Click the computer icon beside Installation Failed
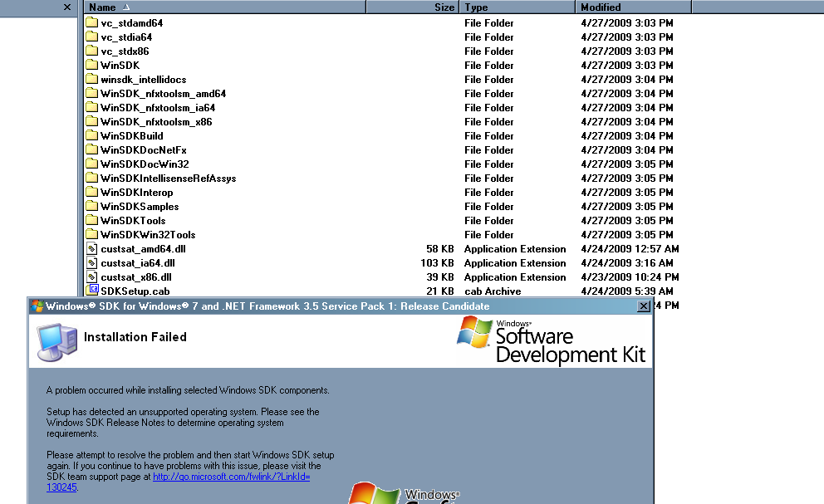This screenshot has width=824, height=504. coord(56,341)
